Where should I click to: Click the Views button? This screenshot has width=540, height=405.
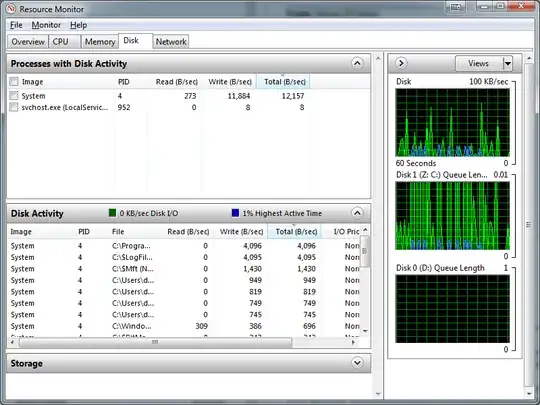(x=479, y=63)
